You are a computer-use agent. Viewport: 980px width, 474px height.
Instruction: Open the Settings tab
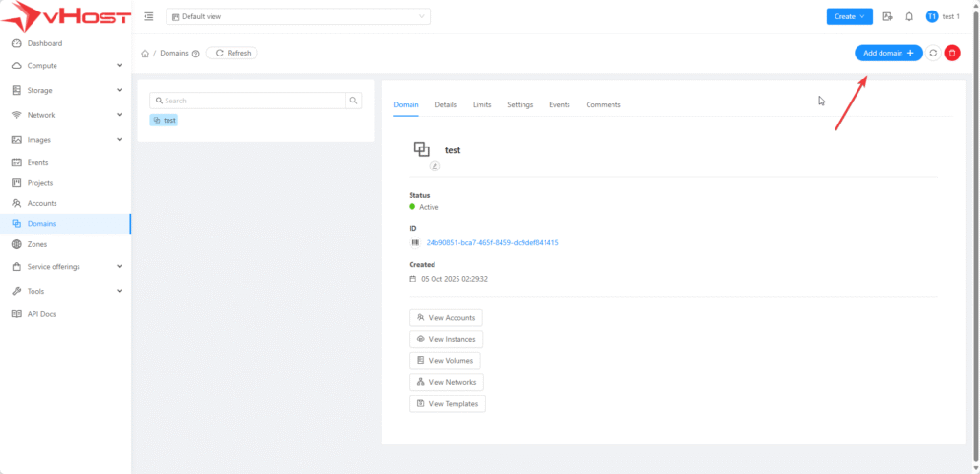click(x=520, y=104)
